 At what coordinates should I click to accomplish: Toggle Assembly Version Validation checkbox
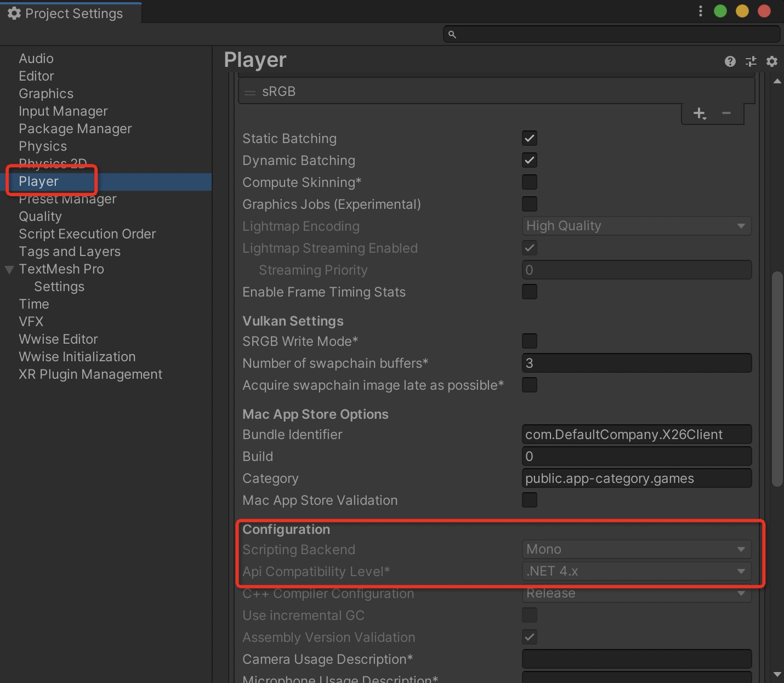pyautogui.click(x=530, y=637)
